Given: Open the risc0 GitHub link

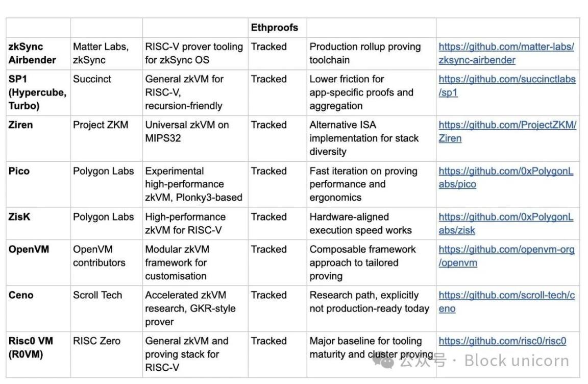Looking at the screenshot, I should click(x=502, y=341).
